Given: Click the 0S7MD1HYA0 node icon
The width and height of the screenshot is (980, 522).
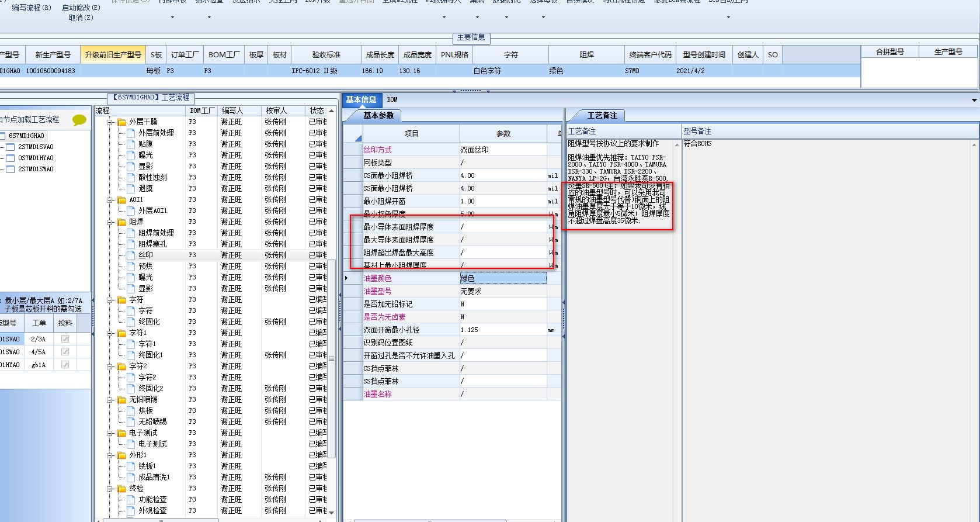Looking at the screenshot, I should tap(9, 158).
